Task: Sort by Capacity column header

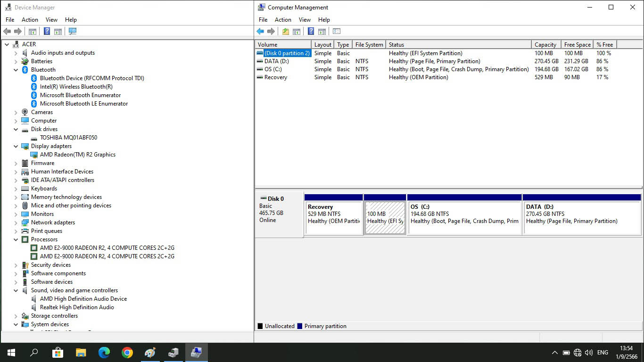Action: coord(546,45)
